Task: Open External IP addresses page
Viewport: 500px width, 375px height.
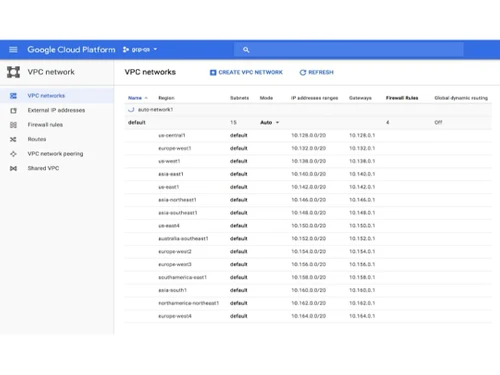Action: tap(56, 110)
